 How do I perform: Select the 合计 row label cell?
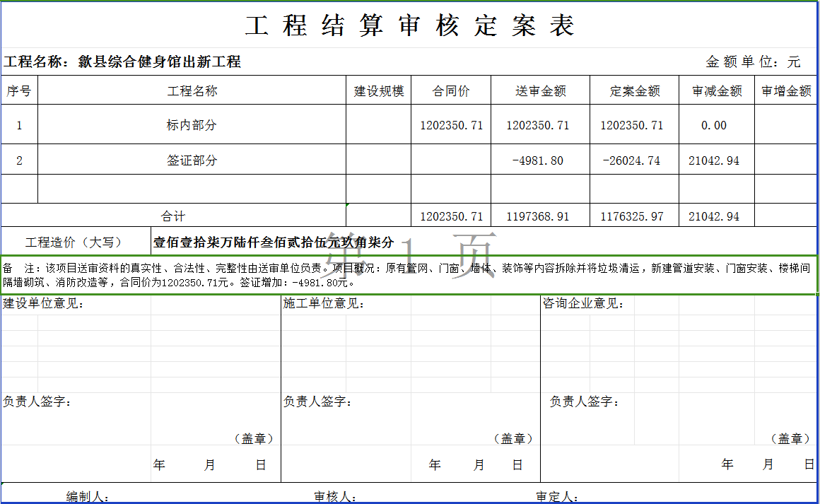coord(173,216)
